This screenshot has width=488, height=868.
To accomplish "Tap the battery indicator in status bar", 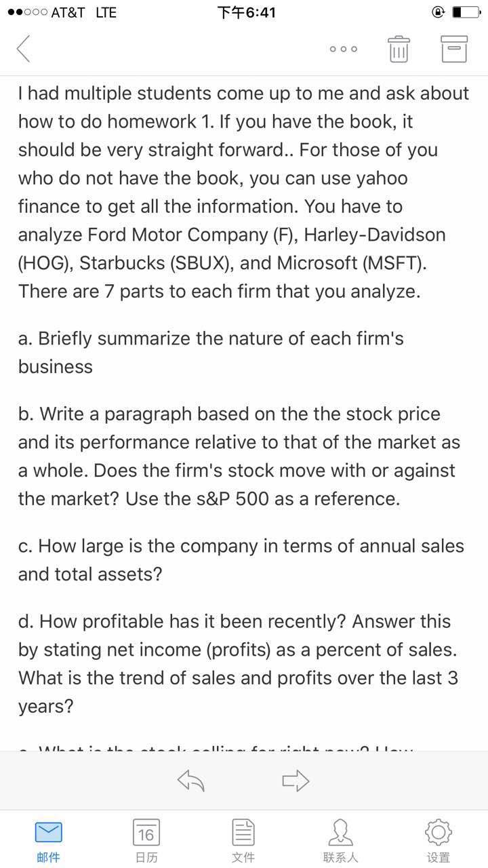I will pos(467,12).
